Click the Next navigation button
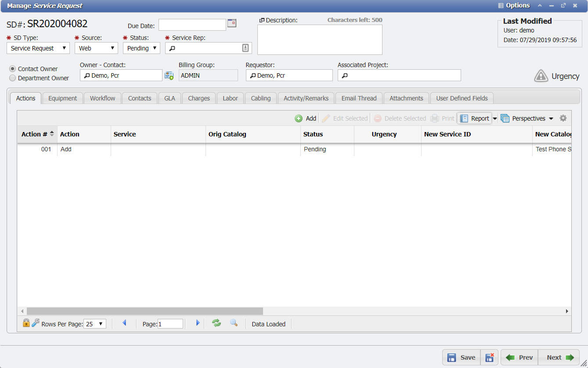 coord(558,357)
